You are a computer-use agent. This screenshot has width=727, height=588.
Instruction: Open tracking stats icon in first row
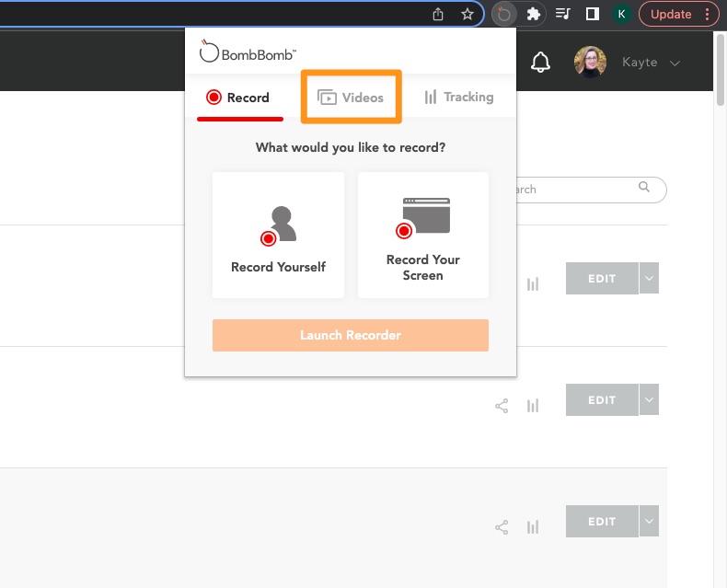tap(533, 284)
